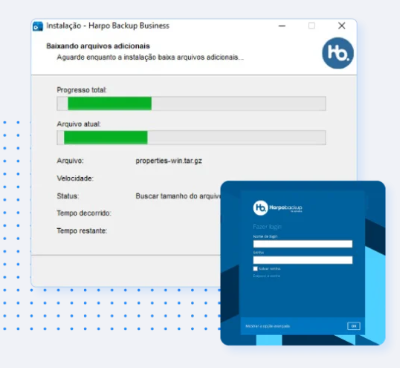The height and width of the screenshot is (368, 400).
Task: Click the Fazer login heading
Action: coord(267,227)
